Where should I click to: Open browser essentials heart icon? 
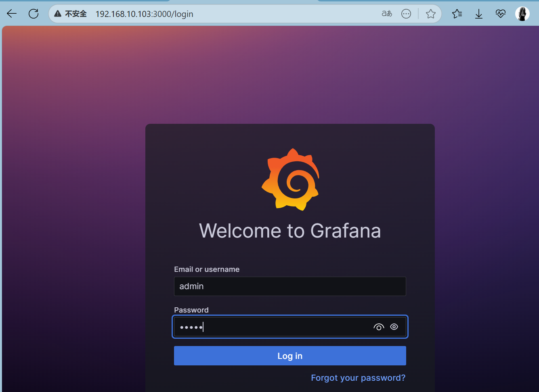[501, 14]
